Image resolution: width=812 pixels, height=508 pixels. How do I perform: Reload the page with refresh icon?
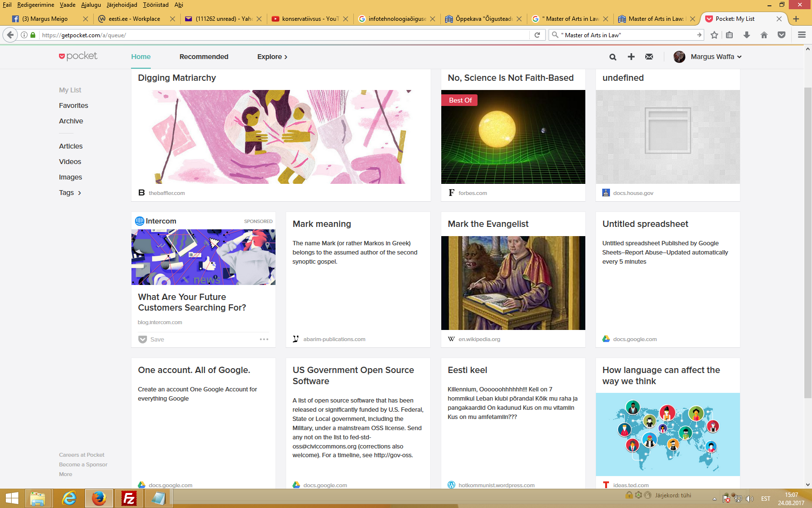[x=537, y=35]
